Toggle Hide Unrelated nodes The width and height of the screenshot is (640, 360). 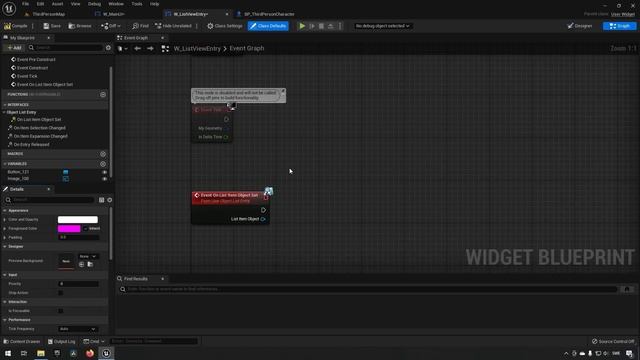173,26
